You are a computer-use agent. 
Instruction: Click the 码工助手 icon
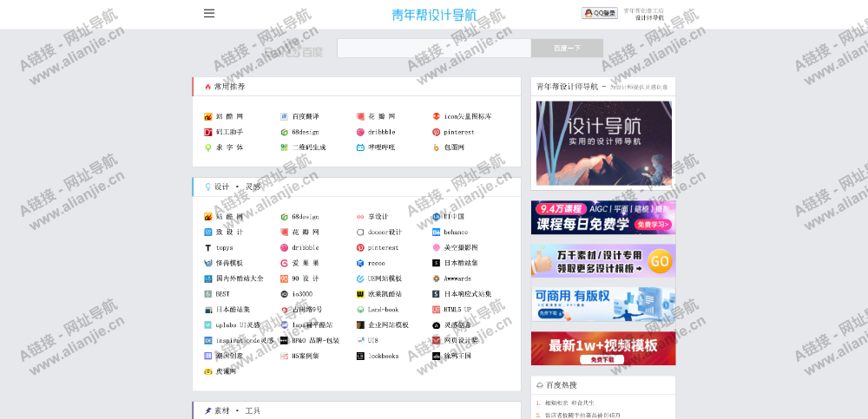point(208,132)
